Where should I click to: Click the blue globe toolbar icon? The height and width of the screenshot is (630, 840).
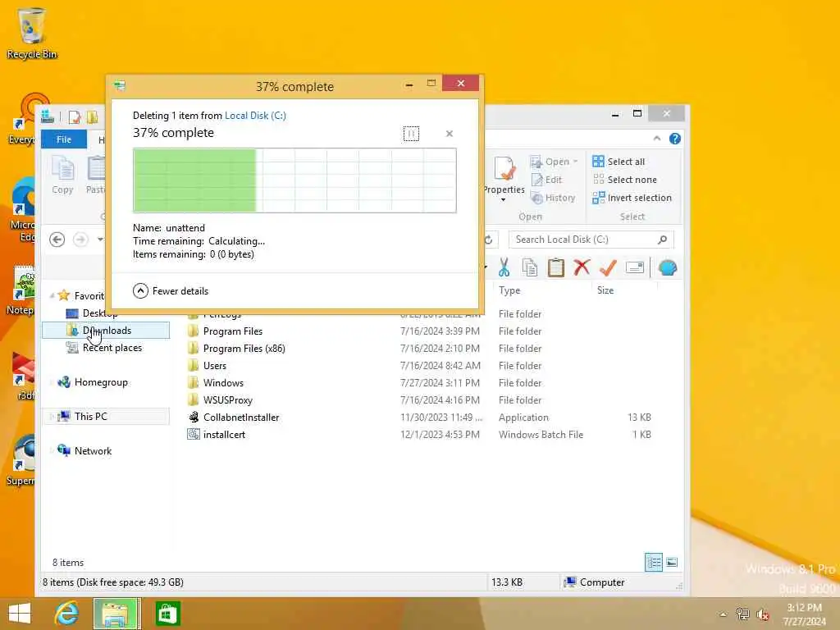point(668,267)
